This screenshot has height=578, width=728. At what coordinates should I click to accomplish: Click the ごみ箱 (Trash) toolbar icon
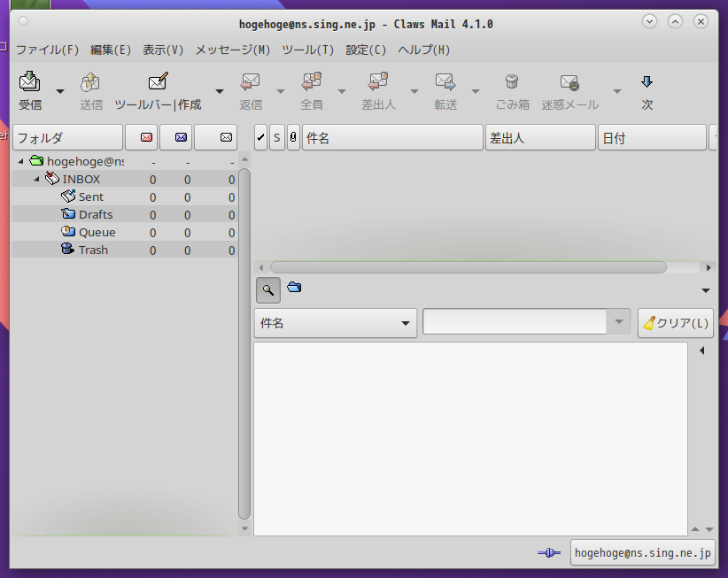(x=512, y=81)
